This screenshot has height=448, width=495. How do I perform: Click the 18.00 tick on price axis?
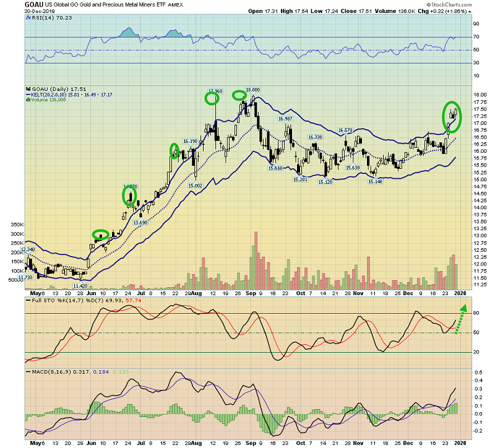point(480,95)
